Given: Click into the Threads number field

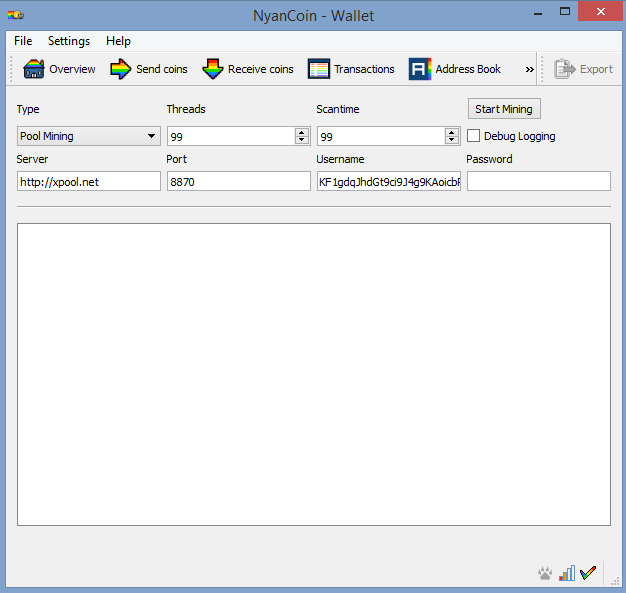Looking at the screenshot, I should pyautogui.click(x=231, y=137).
